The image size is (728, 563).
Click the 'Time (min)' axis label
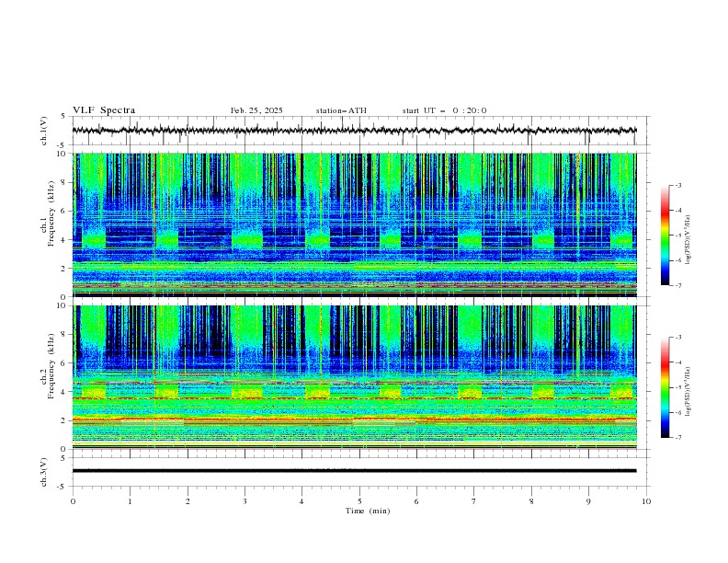(368, 511)
